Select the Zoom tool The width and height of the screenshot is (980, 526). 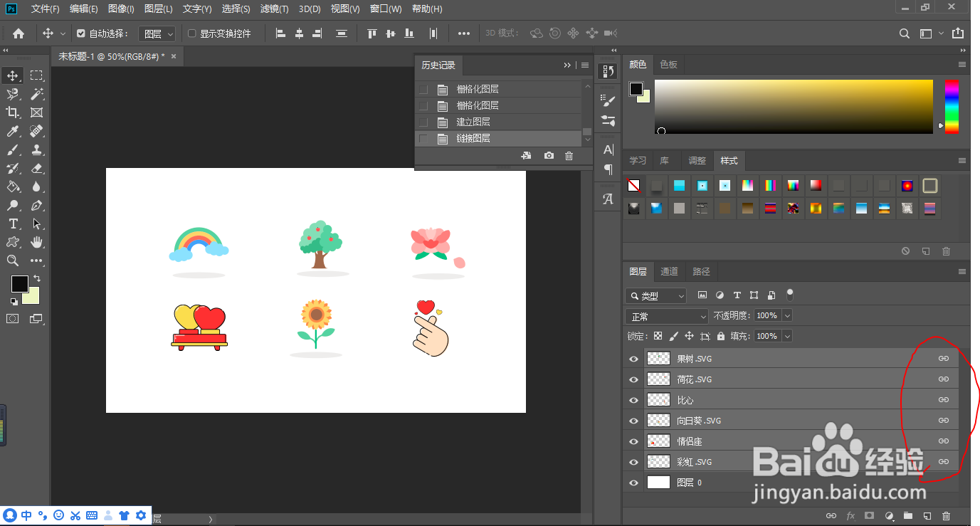point(13,261)
